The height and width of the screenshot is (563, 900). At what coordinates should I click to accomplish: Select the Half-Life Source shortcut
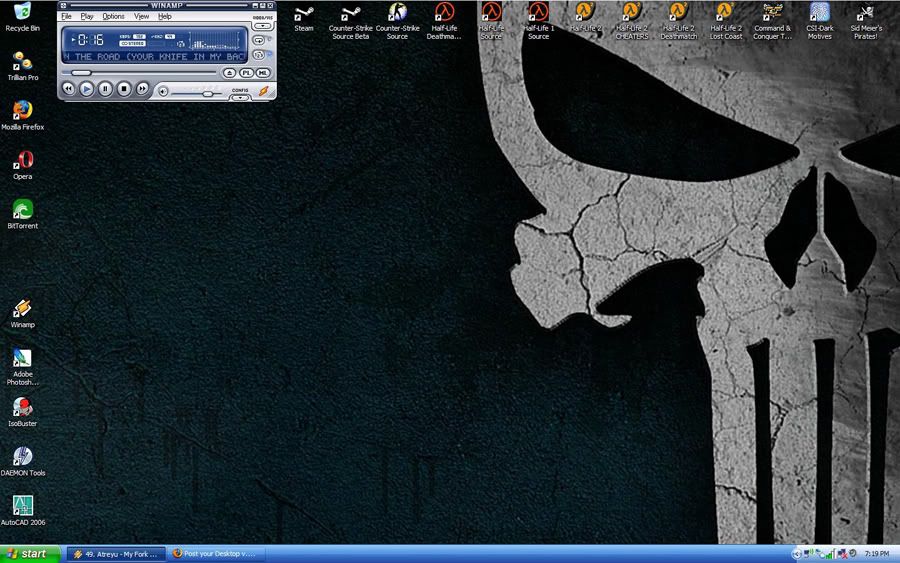tap(491, 21)
